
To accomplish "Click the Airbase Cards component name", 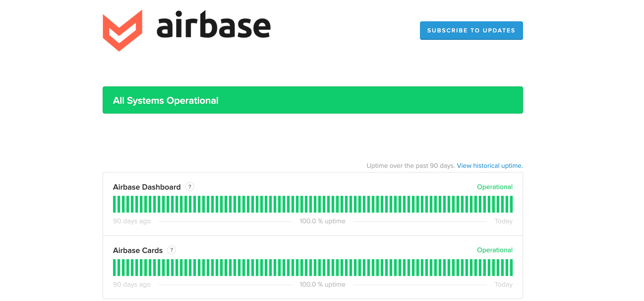I will click(x=138, y=250).
